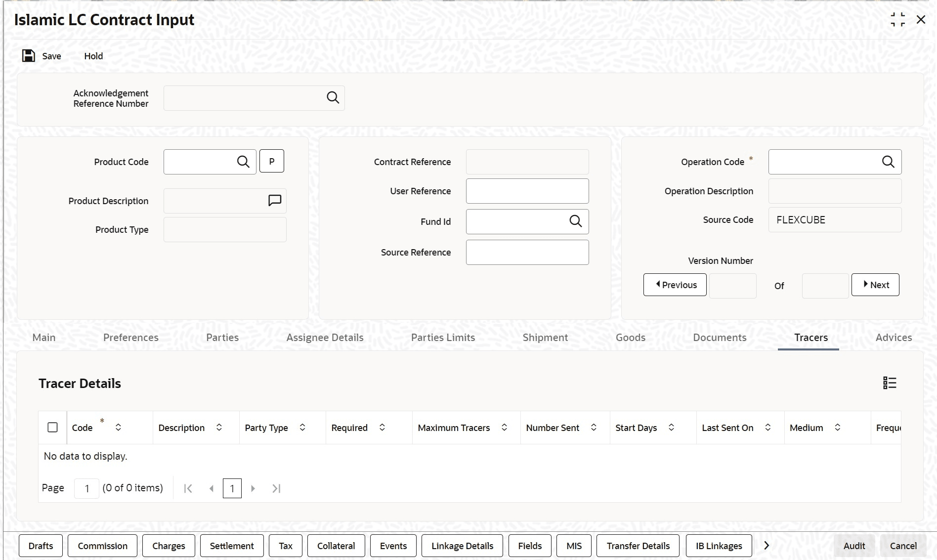937x560 pixels.
Task: Go to previous page of tracers
Action: click(212, 488)
